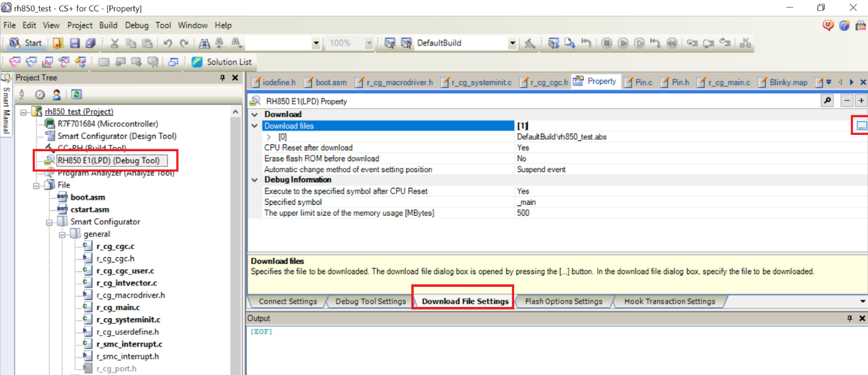Open the Flash Options Settings tab
This screenshot has height=375, width=868.
point(563,301)
